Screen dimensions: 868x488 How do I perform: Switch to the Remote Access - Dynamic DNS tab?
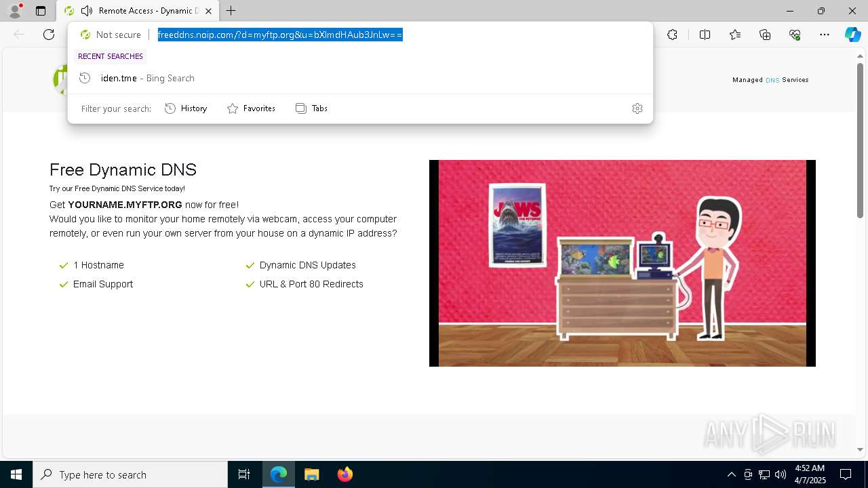138,11
